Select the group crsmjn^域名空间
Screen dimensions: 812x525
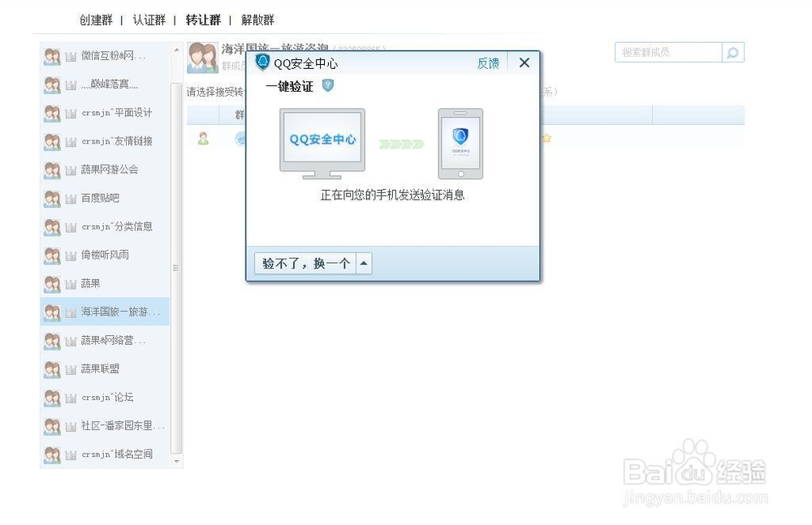point(105,454)
